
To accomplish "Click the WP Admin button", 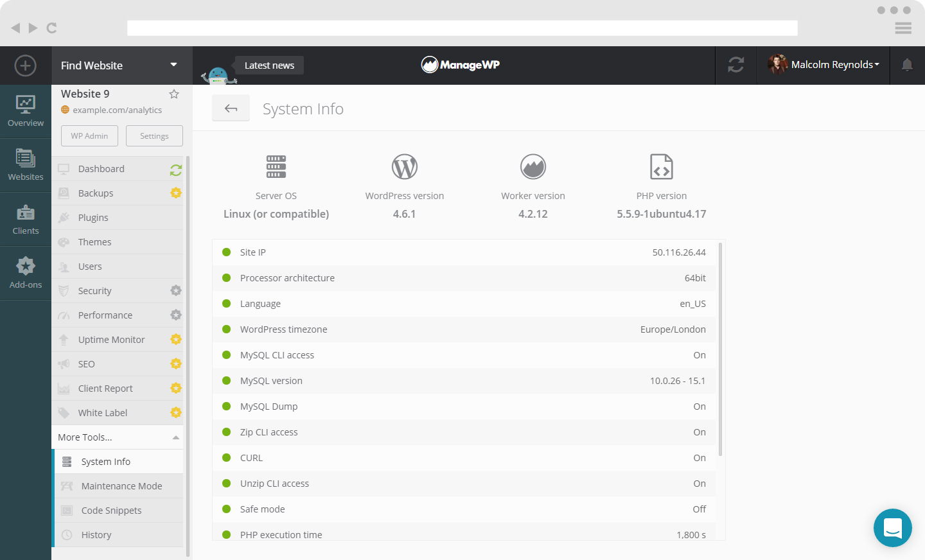I will (x=89, y=136).
